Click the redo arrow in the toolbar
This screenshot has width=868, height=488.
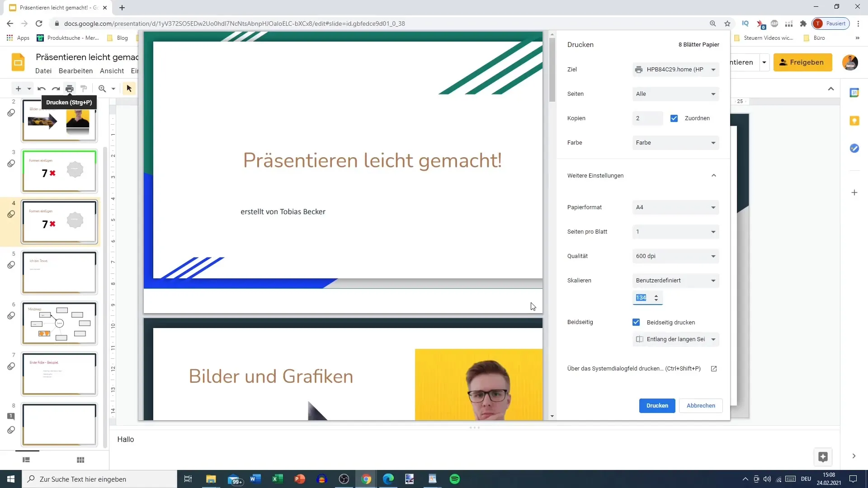[56, 89]
